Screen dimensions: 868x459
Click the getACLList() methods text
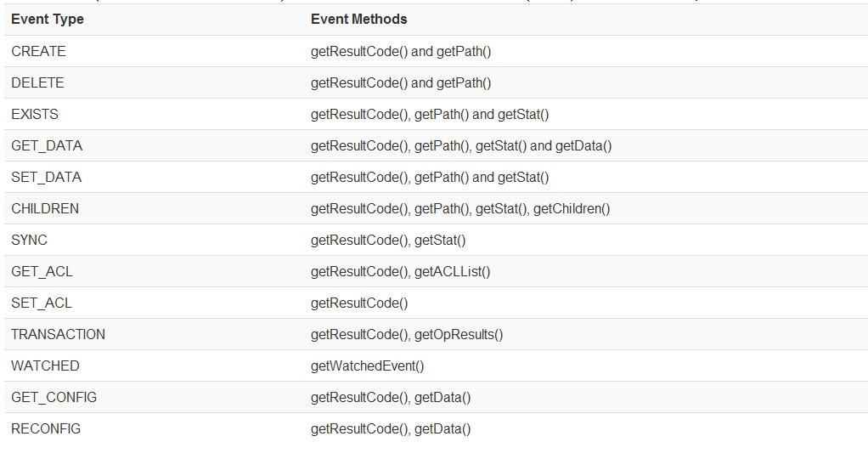click(x=453, y=272)
